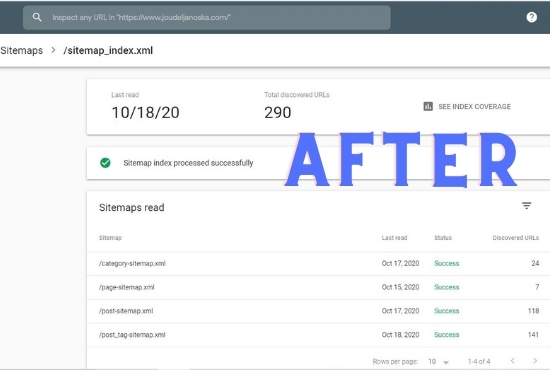Screen dimensions: 550x370
Task: Open the filter icon in Sitemaps read
Action: pyautogui.click(x=526, y=206)
